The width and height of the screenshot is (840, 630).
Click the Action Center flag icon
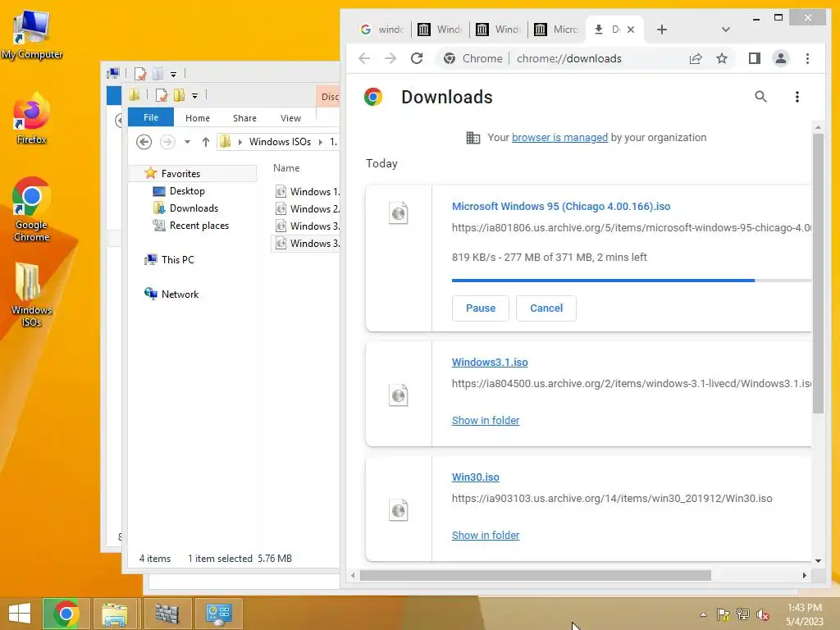(x=724, y=614)
